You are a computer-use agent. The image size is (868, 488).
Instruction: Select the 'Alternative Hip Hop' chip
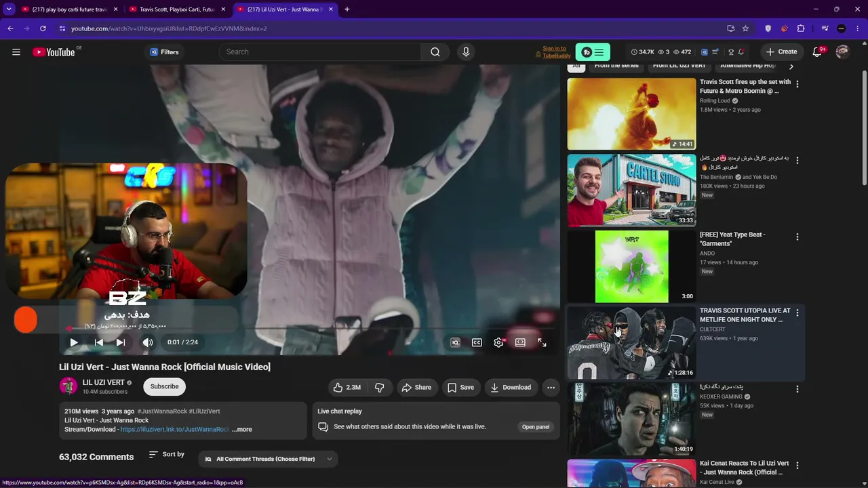click(747, 66)
